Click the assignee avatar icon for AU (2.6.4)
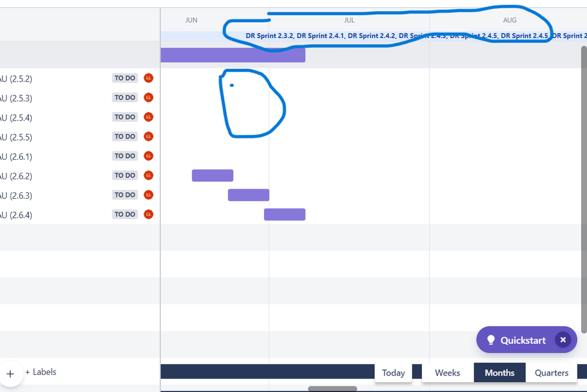The width and height of the screenshot is (587, 392). pos(148,214)
